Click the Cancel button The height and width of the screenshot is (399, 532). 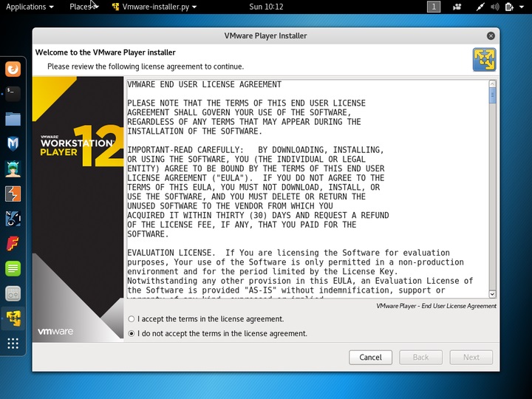coord(370,358)
